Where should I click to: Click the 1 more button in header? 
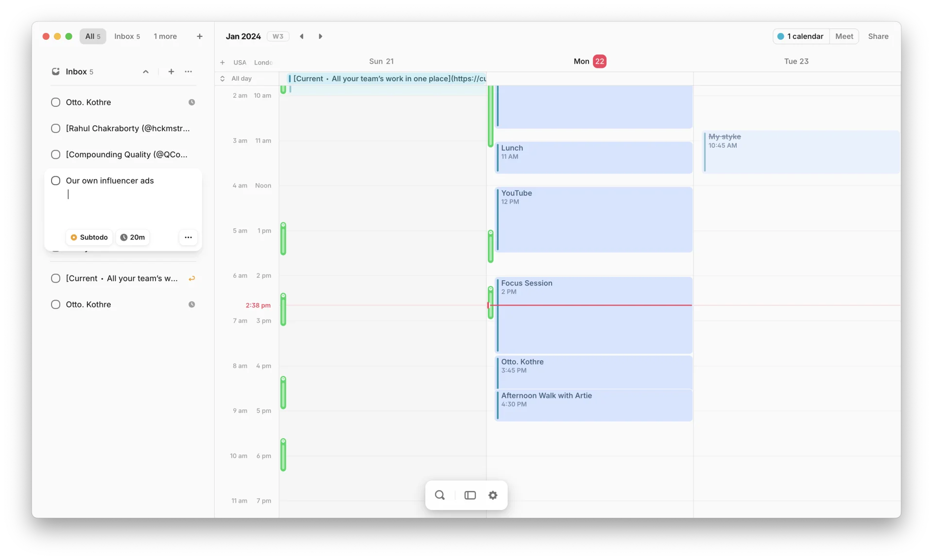165,35
